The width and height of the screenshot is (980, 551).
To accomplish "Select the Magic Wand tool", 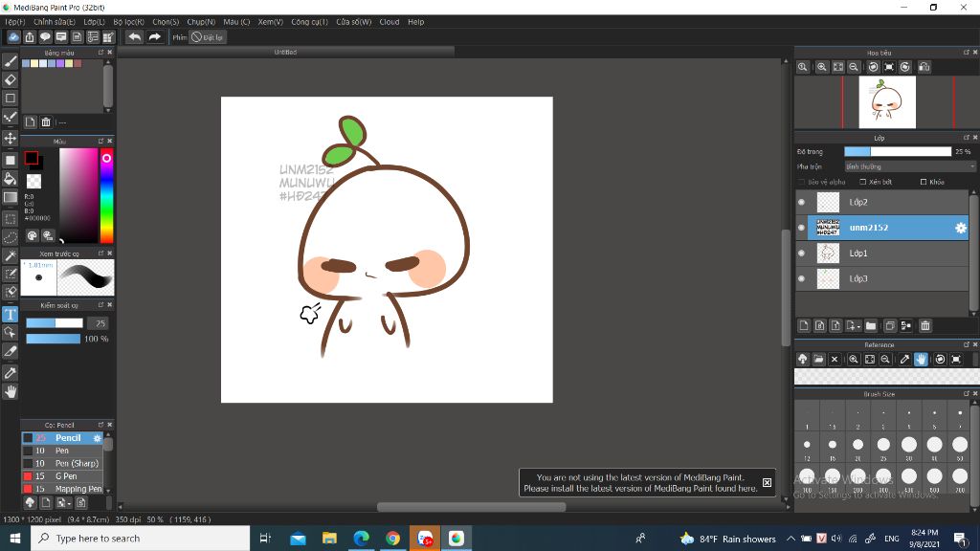I will (x=11, y=256).
